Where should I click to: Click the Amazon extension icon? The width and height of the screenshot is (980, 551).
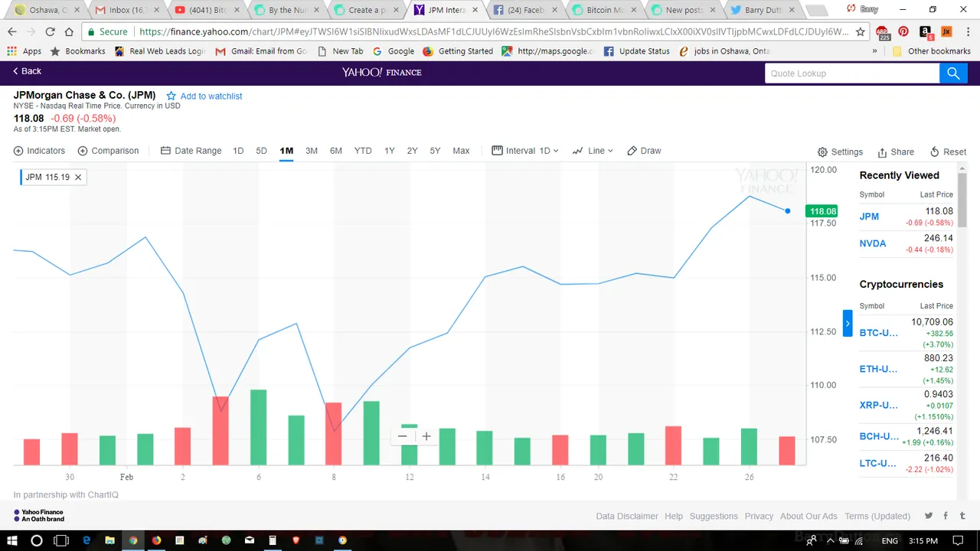click(x=925, y=31)
